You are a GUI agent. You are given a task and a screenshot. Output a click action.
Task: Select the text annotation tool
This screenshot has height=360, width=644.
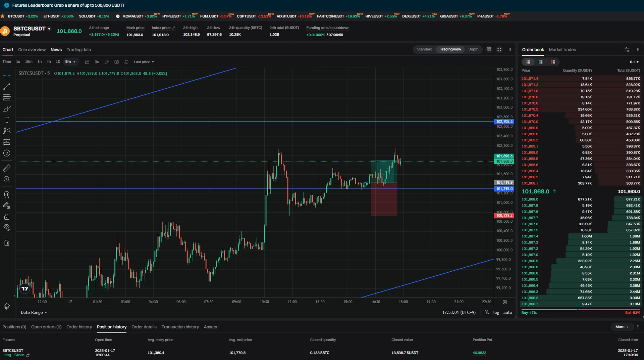(7, 120)
